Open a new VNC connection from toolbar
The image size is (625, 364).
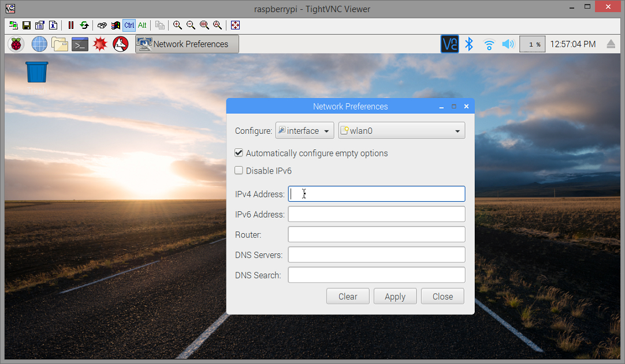point(13,25)
